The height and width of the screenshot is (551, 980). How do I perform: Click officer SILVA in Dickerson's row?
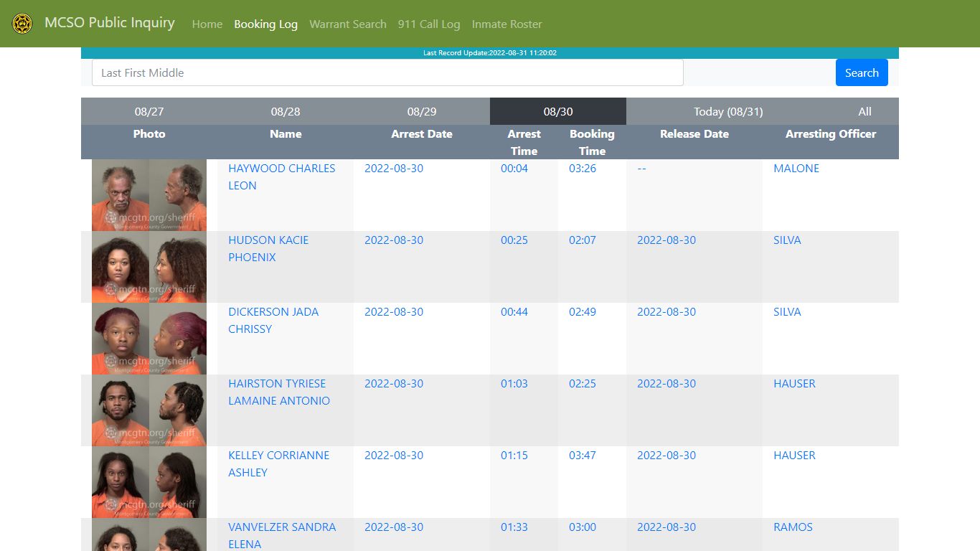787,311
